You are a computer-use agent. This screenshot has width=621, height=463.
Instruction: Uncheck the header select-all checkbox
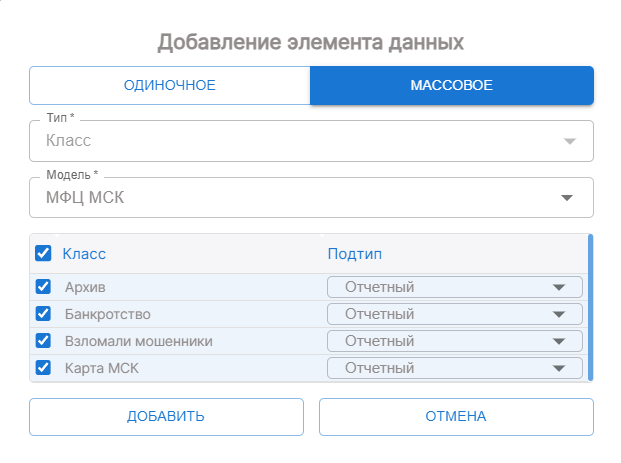[x=43, y=254]
